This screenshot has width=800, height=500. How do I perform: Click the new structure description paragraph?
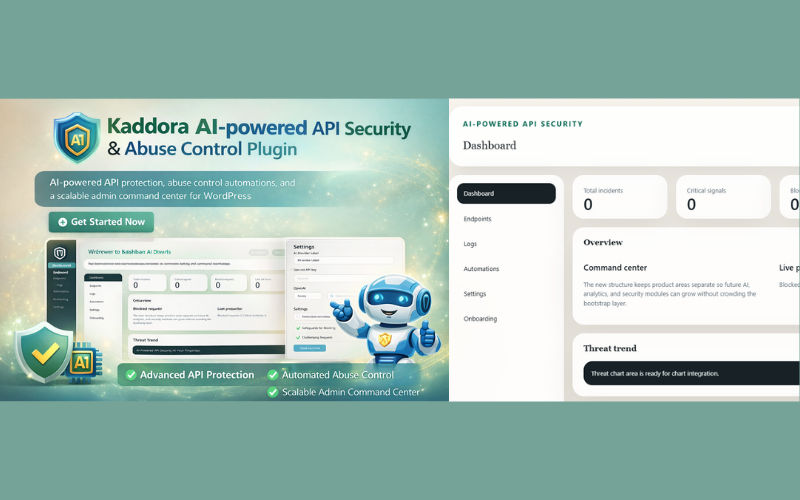670,294
